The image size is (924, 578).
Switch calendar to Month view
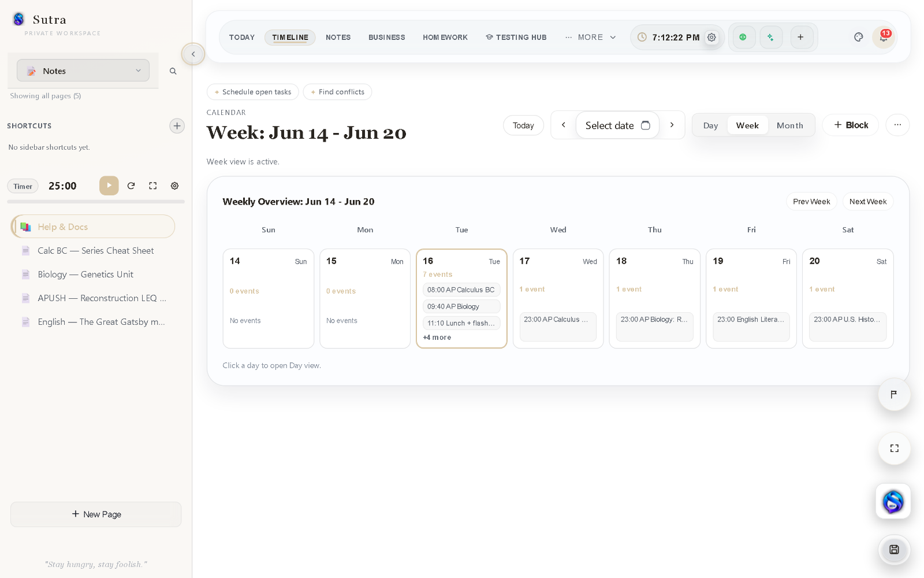(x=789, y=125)
